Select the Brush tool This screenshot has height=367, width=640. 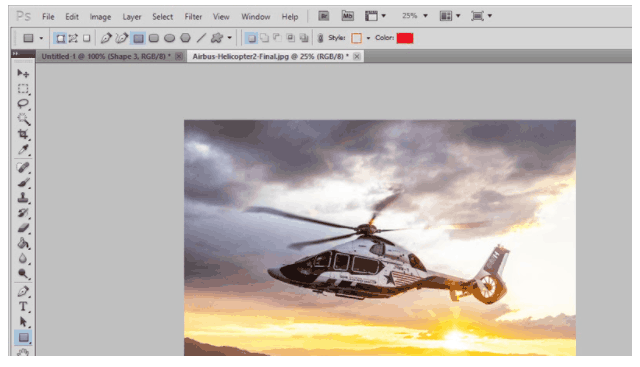pyautogui.click(x=23, y=182)
